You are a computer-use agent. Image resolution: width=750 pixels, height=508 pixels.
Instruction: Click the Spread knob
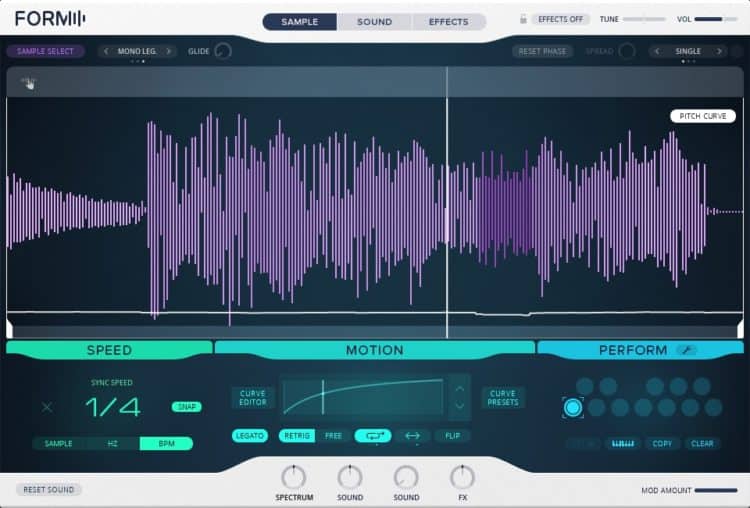click(x=627, y=51)
